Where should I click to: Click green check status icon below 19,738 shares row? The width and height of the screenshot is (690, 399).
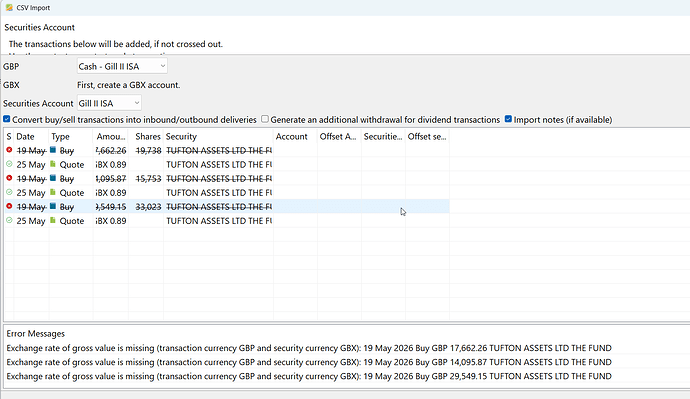(9, 164)
